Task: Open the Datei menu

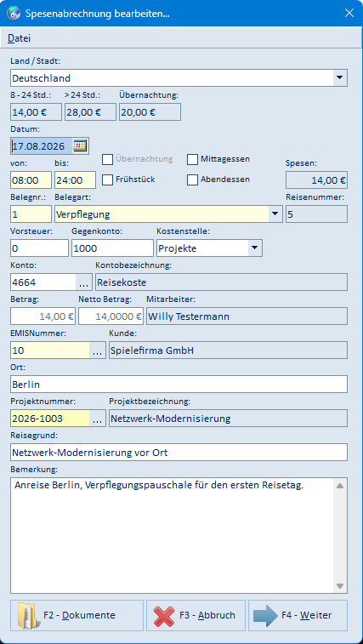Action: pyautogui.click(x=20, y=38)
